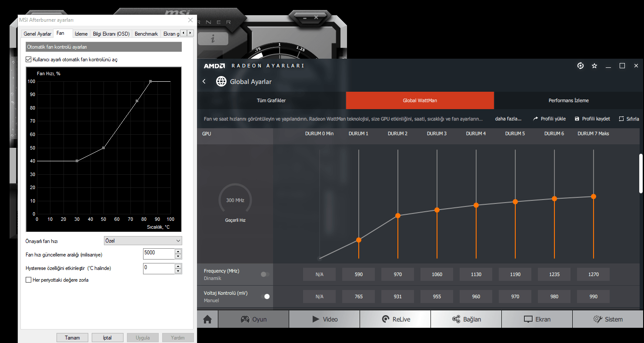
Task: Open the Radeon home icon
Action: point(207,319)
